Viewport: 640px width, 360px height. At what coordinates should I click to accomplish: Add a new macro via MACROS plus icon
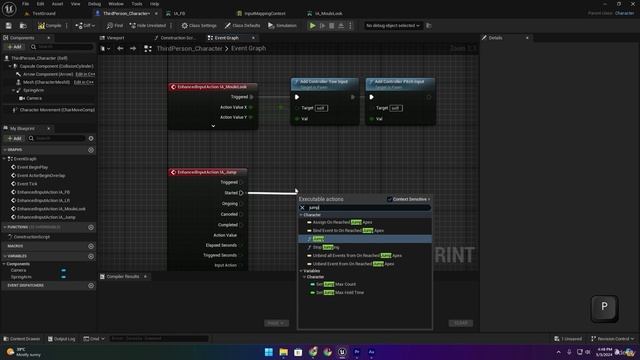pyautogui.click(x=91, y=246)
